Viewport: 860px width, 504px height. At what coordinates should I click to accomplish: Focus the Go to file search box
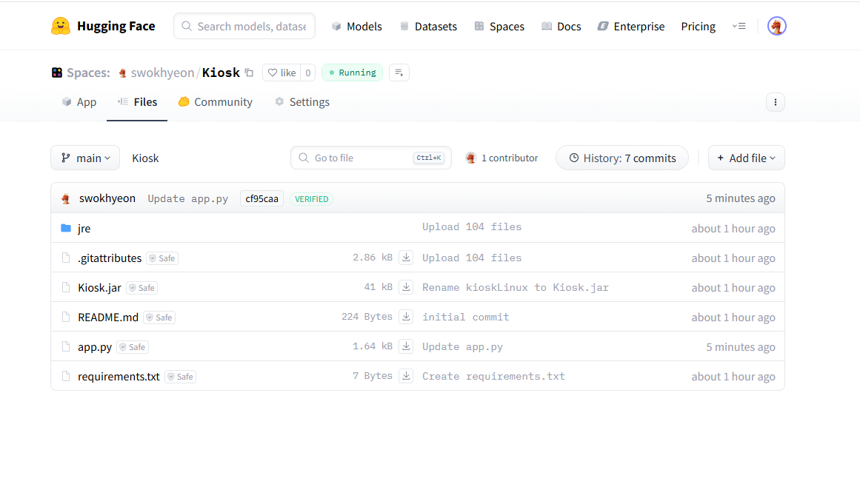[x=371, y=158]
